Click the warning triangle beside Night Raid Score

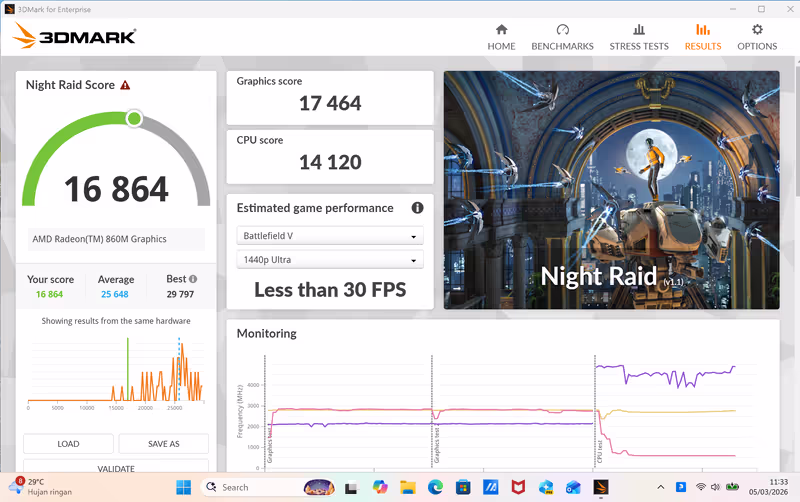(125, 86)
